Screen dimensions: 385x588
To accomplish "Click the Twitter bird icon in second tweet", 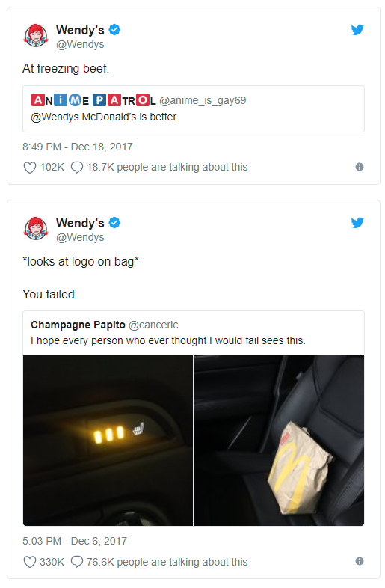I will [x=357, y=223].
